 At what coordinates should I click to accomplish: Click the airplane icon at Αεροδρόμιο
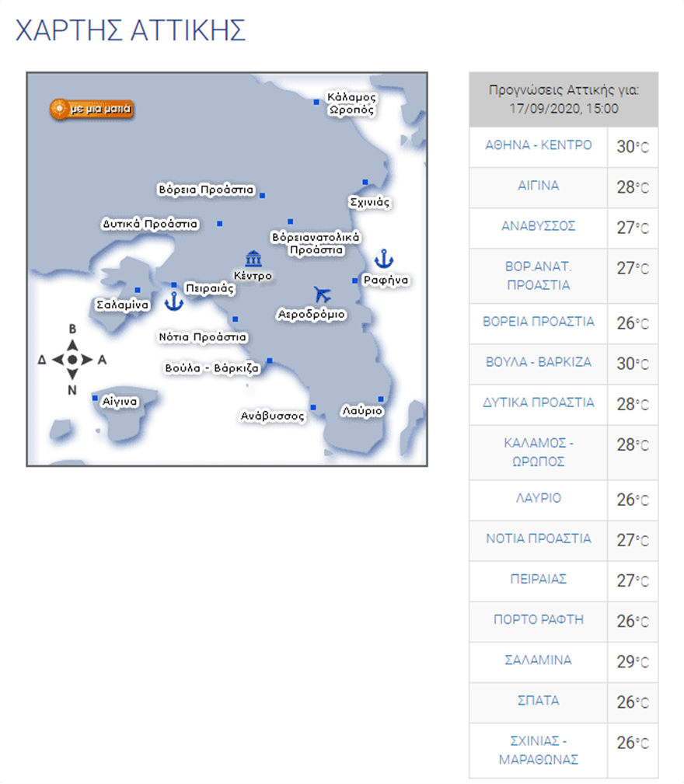[x=323, y=294]
